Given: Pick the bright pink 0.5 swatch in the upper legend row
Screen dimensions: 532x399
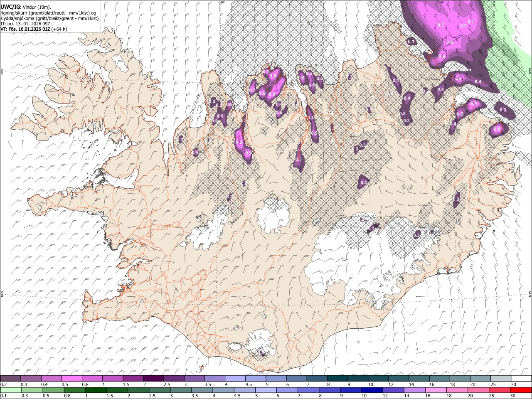Looking at the screenshot, I should (x=71, y=378).
